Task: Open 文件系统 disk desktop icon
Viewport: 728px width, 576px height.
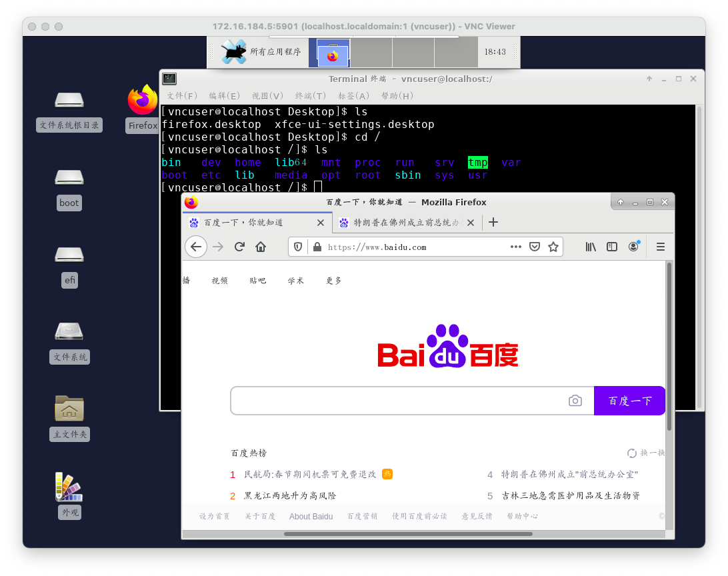Action: click(69, 331)
